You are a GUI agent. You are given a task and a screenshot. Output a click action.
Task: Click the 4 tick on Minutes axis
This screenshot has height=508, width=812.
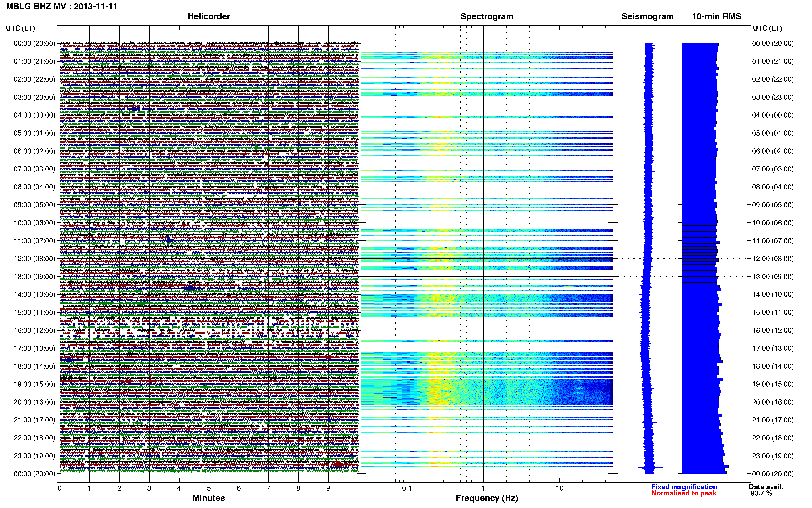179,488
